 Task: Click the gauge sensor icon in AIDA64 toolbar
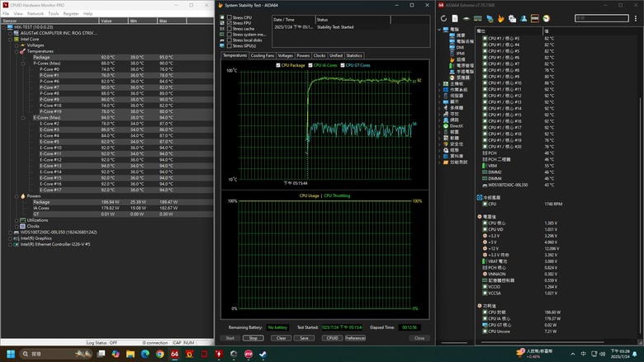click(547, 18)
